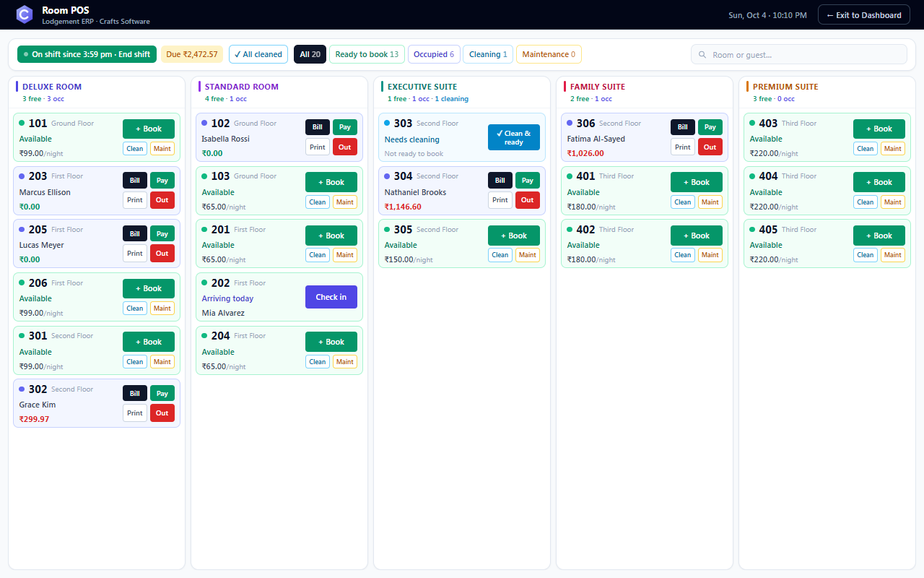Screen dimensions: 924x578
Task: Mark all rooms as cleaned
Action: (x=258, y=54)
